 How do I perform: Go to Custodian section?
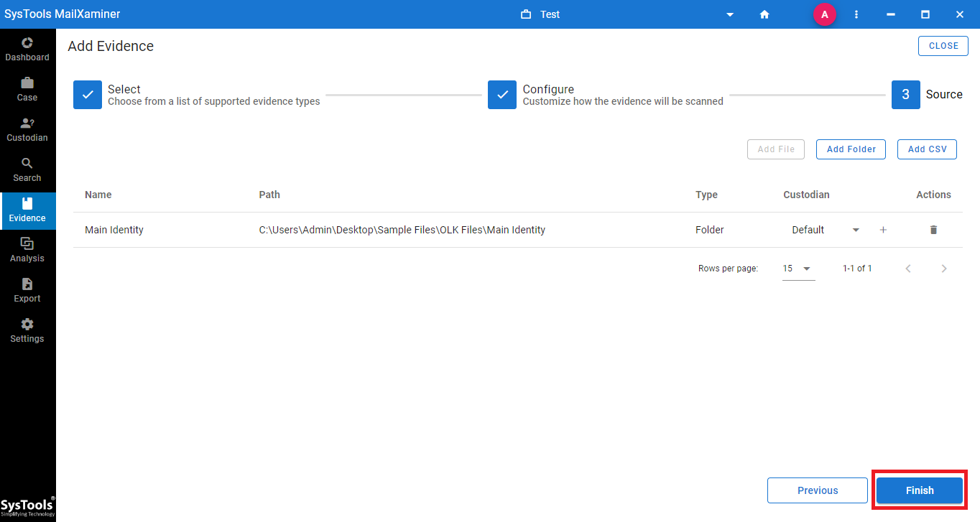coord(27,130)
